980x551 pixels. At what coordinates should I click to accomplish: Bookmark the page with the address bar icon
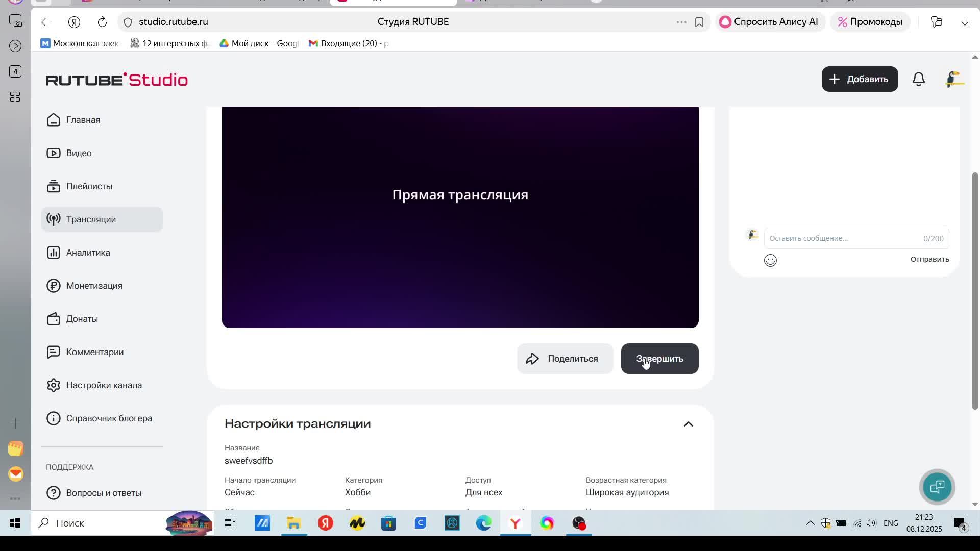coord(699,22)
